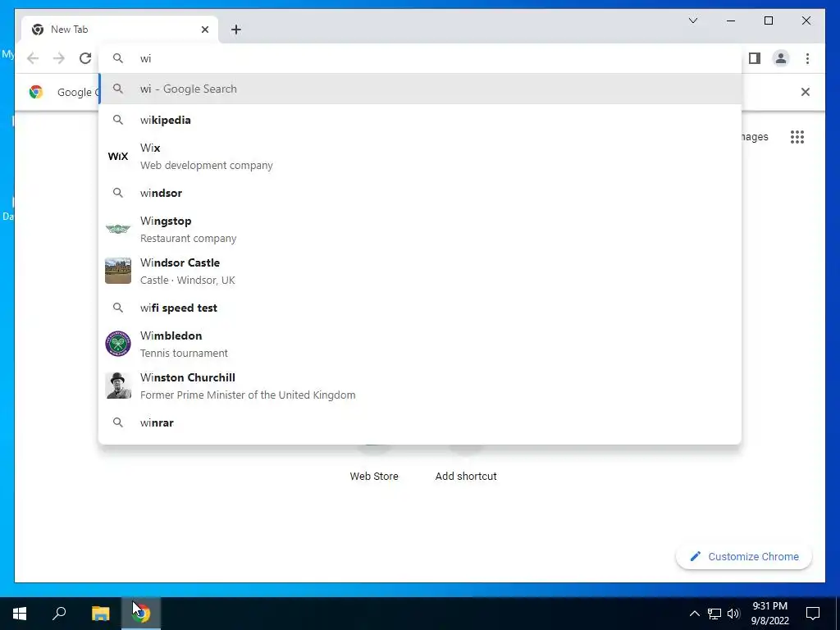Viewport: 840px width, 630px height.
Task: Go forward using the forward arrow
Action: (x=59, y=58)
